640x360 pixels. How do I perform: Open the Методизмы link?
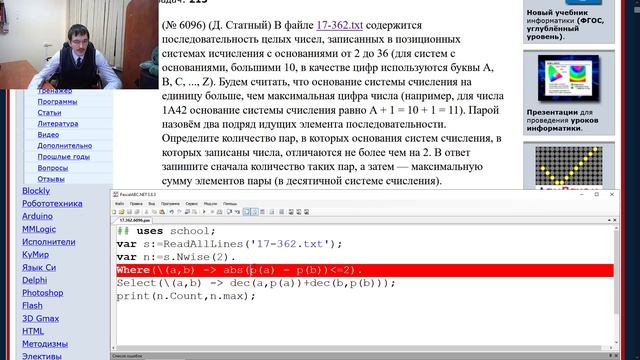click(x=45, y=344)
